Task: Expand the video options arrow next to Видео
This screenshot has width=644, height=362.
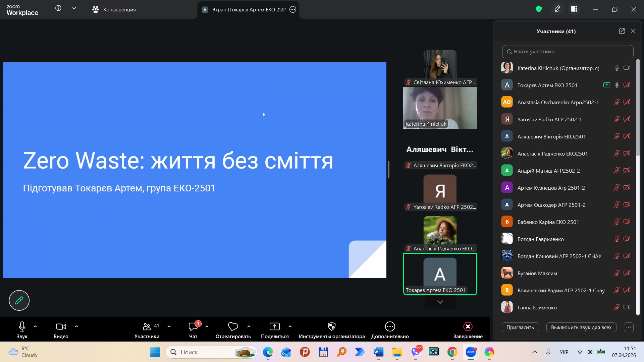Action: click(76, 326)
